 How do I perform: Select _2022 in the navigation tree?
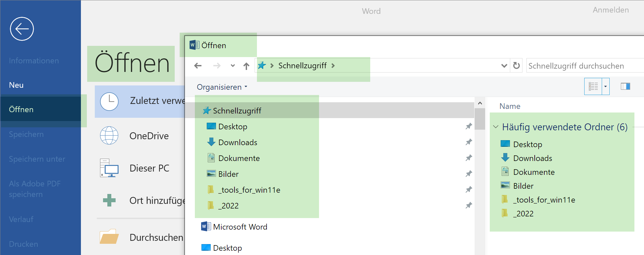click(229, 206)
